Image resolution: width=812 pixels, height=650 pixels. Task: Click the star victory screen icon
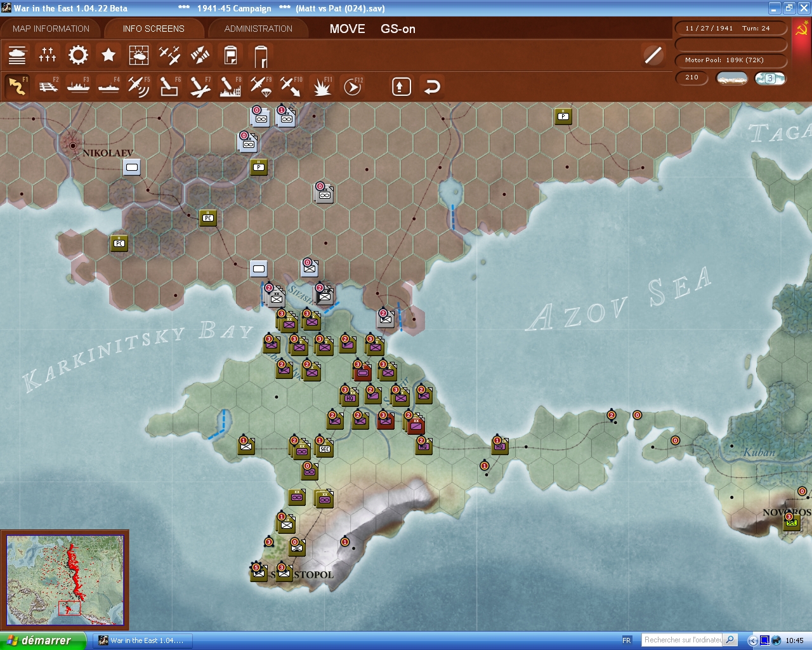(108, 55)
